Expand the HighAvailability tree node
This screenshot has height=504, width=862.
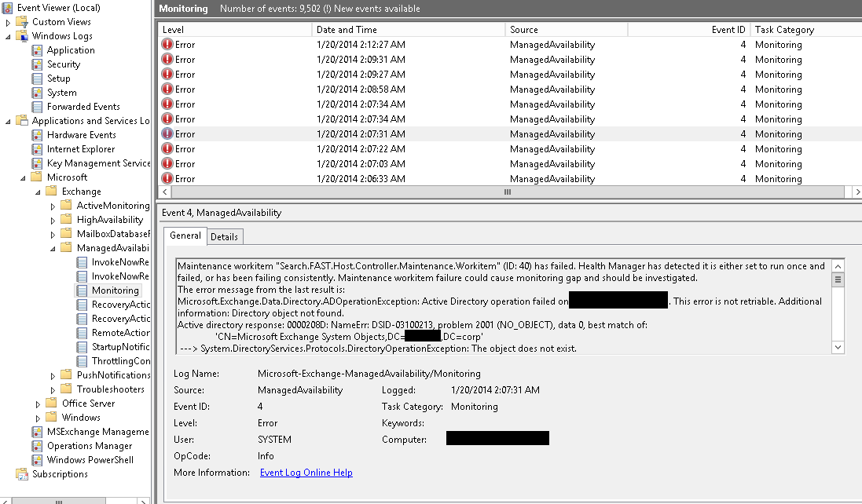pos(54,219)
